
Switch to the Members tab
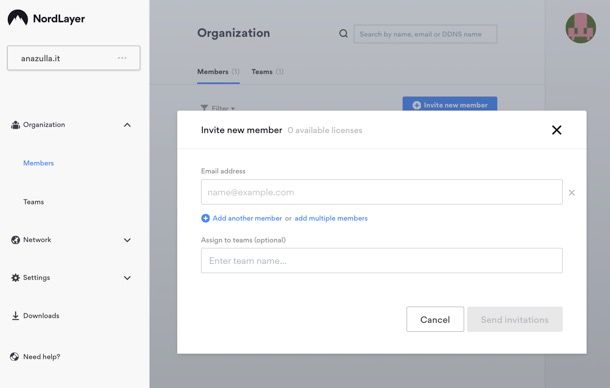pos(218,72)
